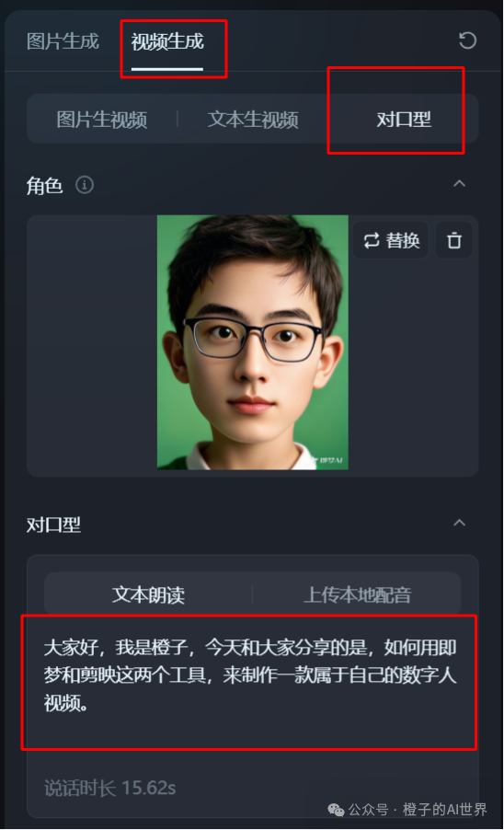Click the 对口型 section heading above the script
Viewport: 504px width, 830px height.
pos(53,525)
